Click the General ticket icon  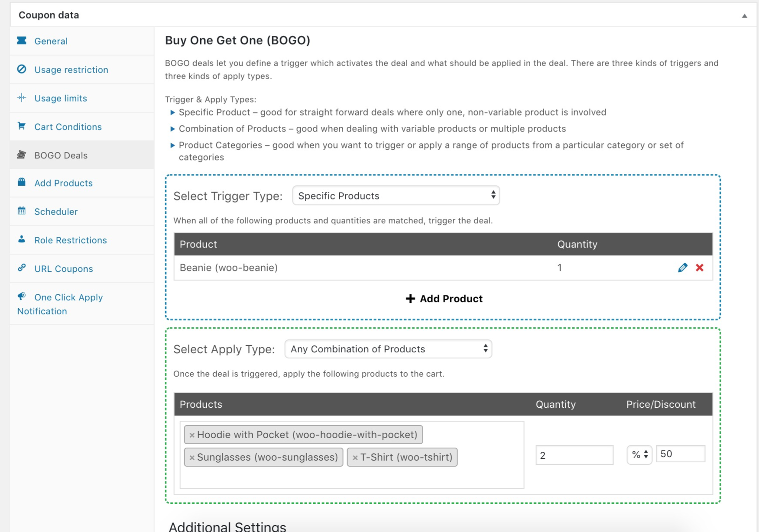coord(22,41)
